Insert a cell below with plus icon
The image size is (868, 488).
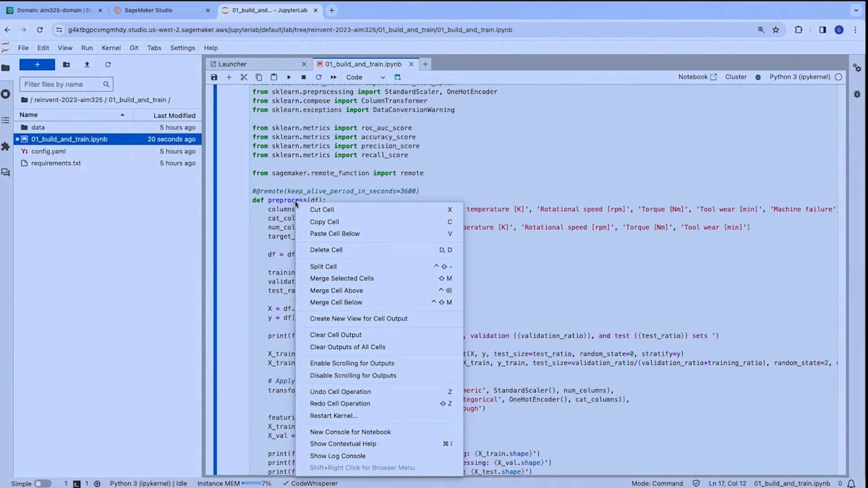point(229,77)
